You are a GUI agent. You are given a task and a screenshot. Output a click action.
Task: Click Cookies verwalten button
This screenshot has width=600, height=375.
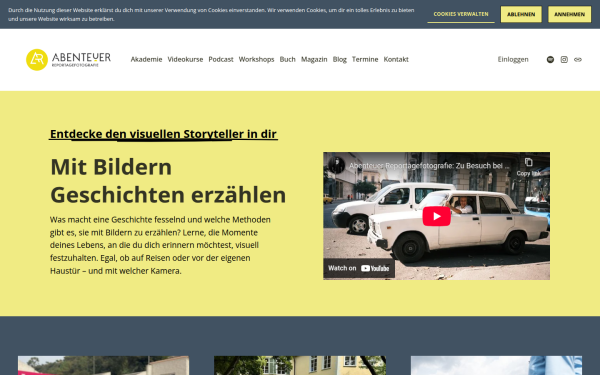[461, 14]
